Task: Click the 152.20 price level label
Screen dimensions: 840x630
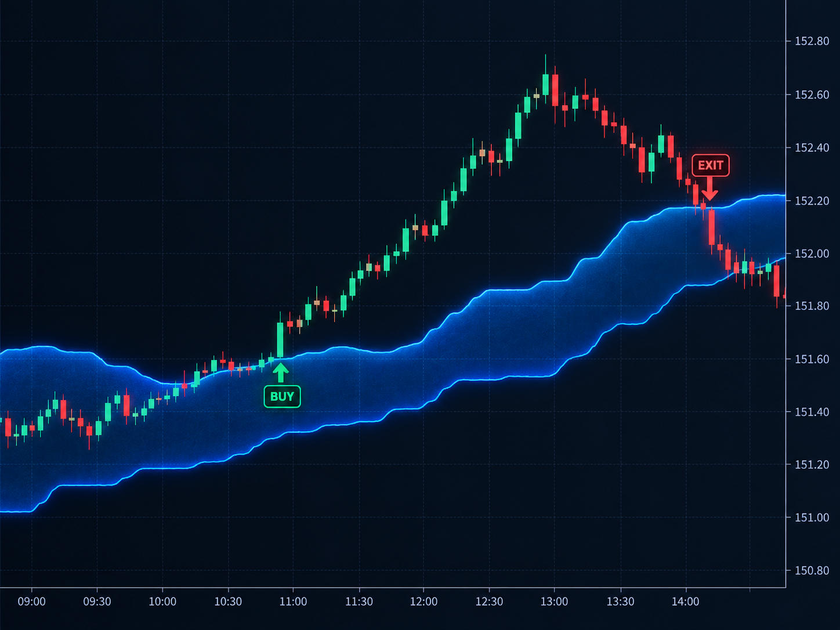Action: click(x=812, y=201)
